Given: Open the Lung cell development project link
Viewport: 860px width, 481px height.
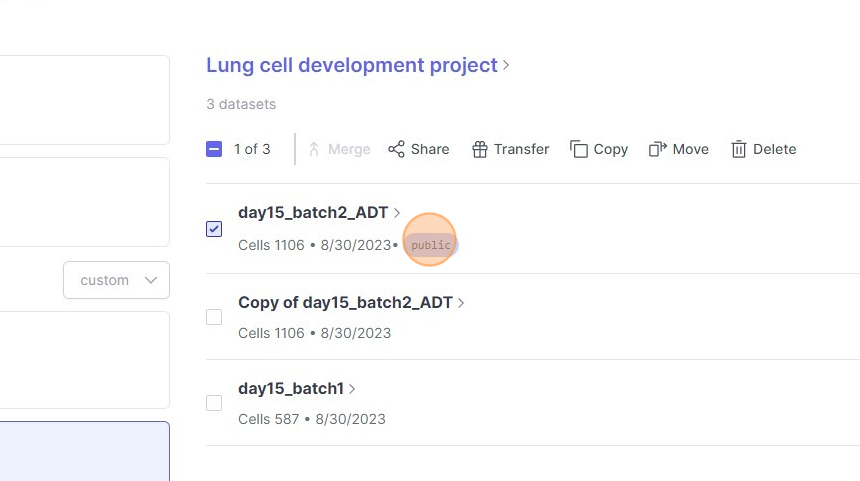Looking at the screenshot, I should [x=351, y=66].
